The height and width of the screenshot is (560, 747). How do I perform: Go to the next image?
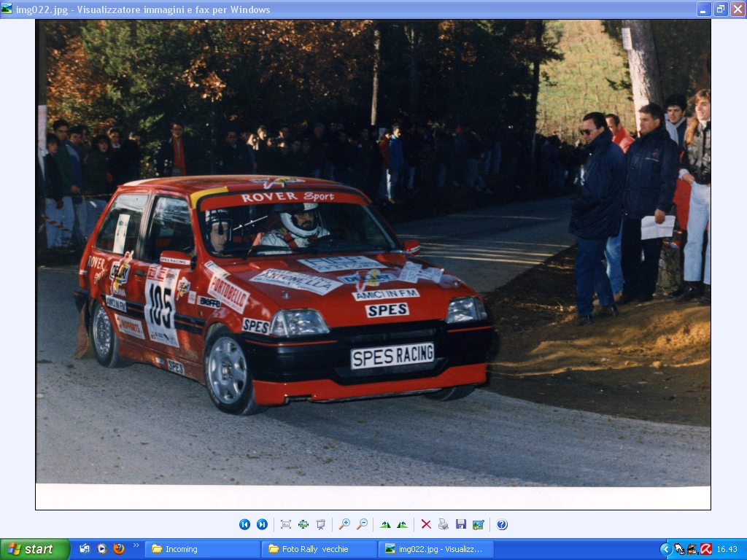pos(262,524)
